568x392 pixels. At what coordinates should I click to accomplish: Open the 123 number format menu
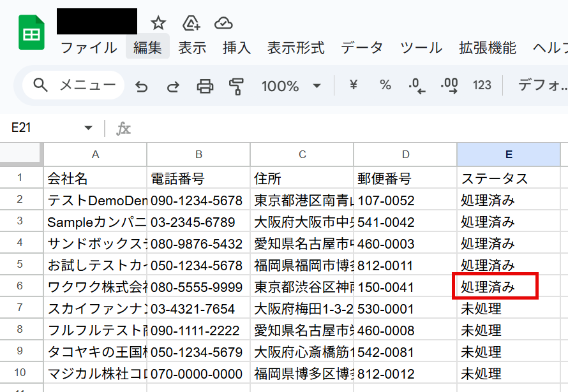point(482,85)
